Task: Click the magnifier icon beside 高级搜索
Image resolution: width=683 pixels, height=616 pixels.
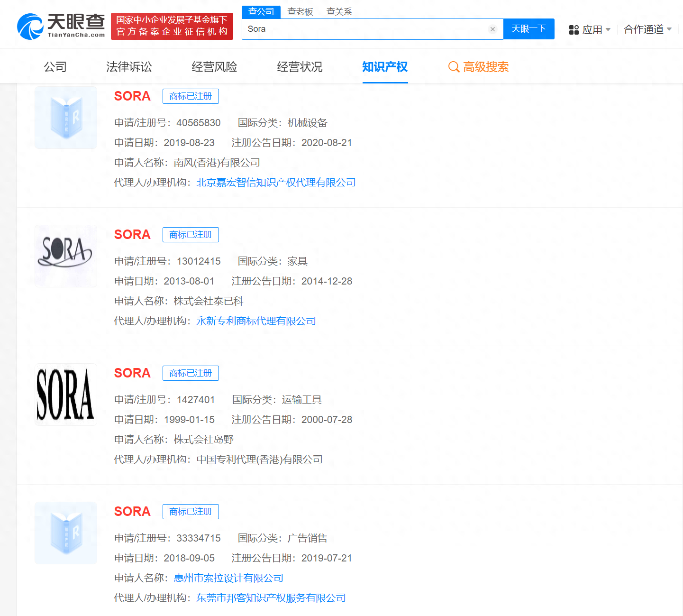Action: pyautogui.click(x=453, y=67)
